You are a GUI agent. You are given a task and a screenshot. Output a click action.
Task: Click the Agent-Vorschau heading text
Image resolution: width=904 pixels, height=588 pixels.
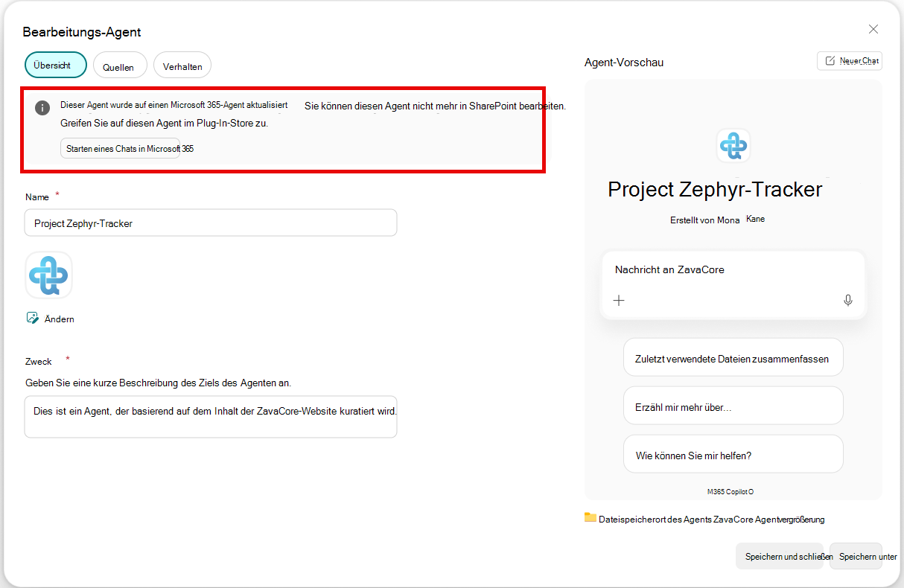[624, 63]
